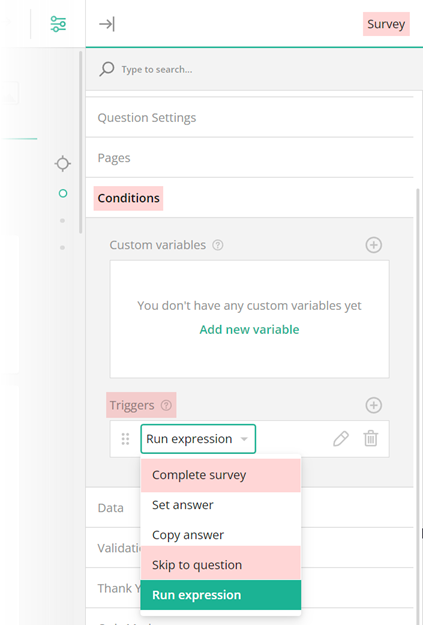Image resolution: width=423 pixels, height=625 pixels.
Task: Open Custom variables help icon
Action: point(218,245)
